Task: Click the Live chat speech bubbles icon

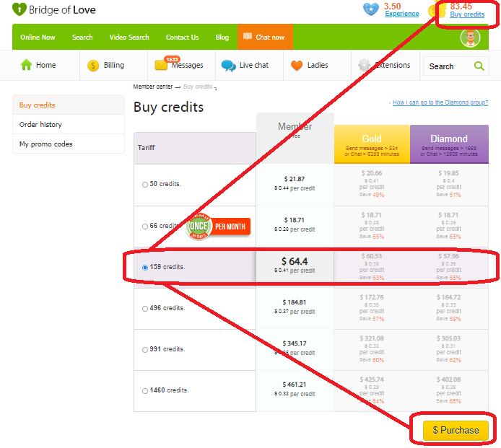Action: (x=228, y=66)
